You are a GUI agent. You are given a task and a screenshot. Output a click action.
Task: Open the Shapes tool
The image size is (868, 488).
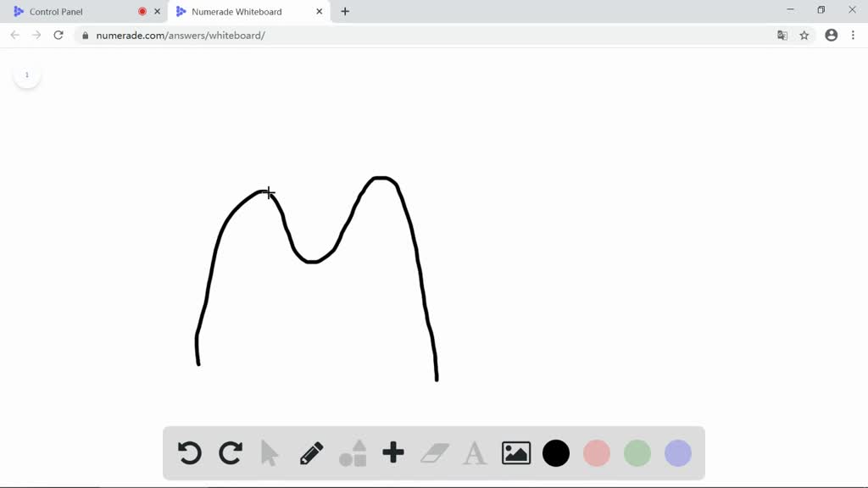tap(352, 452)
